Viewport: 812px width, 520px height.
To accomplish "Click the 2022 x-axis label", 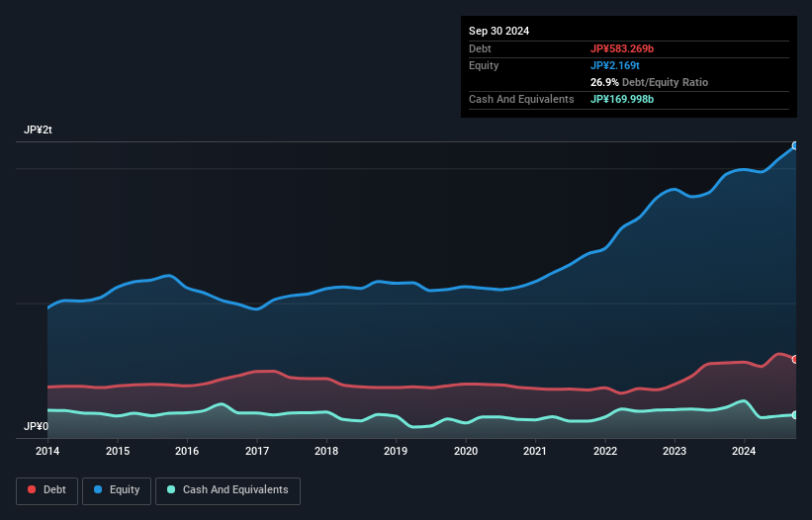I will [x=605, y=451].
